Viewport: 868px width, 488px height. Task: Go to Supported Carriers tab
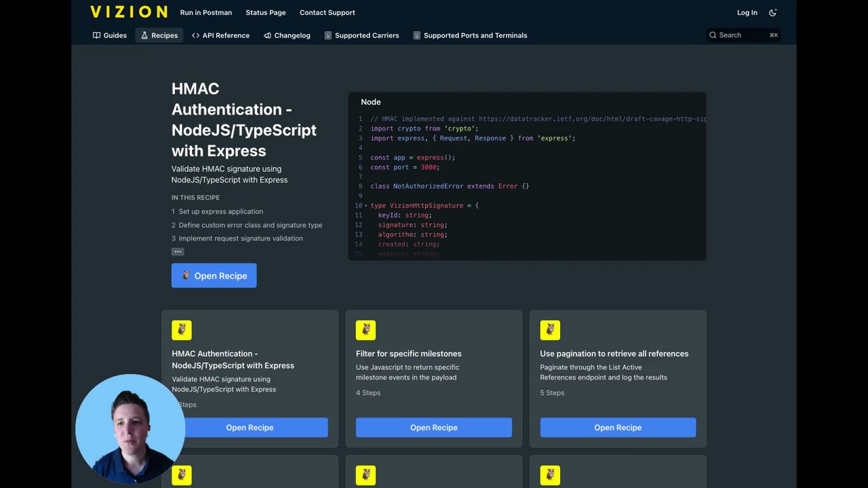tap(362, 35)
